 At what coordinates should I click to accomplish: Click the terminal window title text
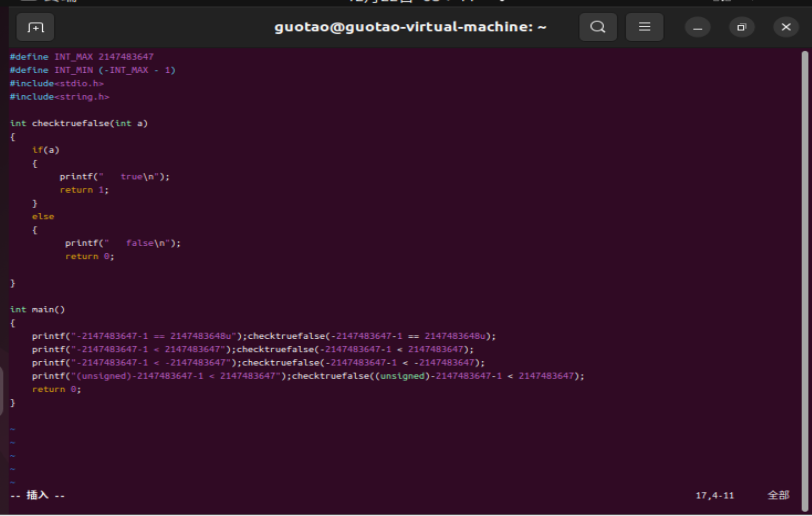point(410,27)
